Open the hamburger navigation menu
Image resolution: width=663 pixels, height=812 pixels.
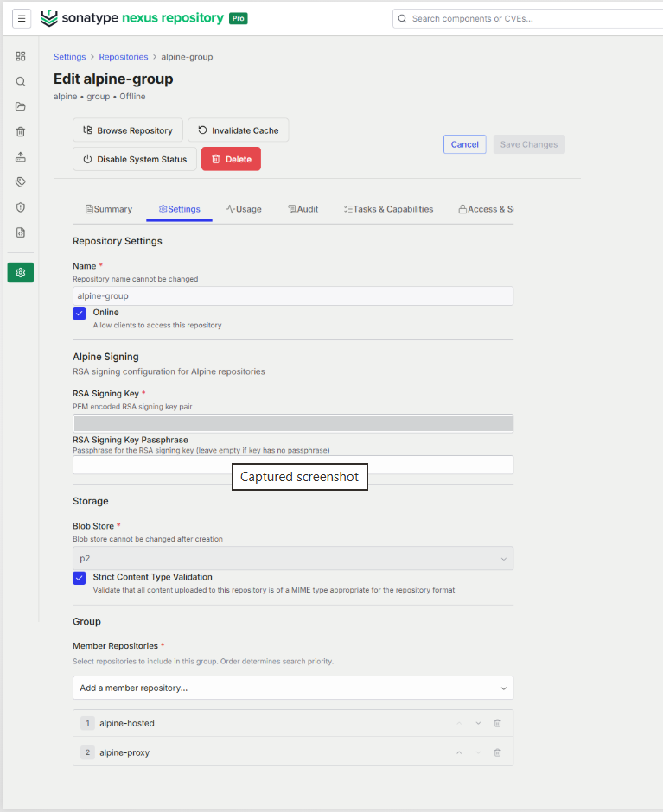pyautogui.click(x=22, y=19)
